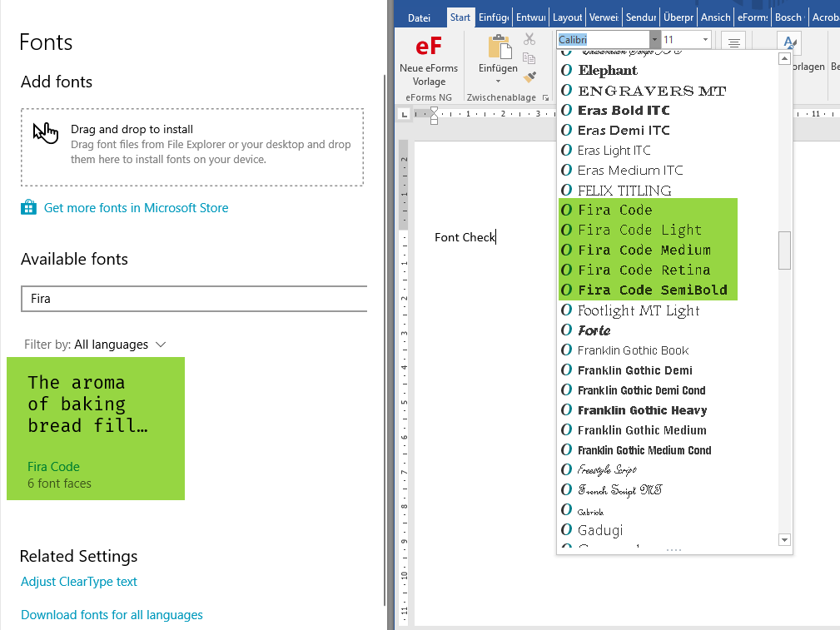Click the Microsoft Store icon beside the fonts link
This screenshot has width=840, height=630.
pyautogui.click(x=28, y=207)
